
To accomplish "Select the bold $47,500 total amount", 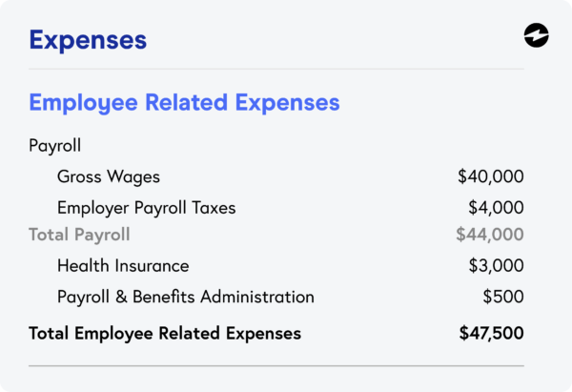I will [491, 333].
